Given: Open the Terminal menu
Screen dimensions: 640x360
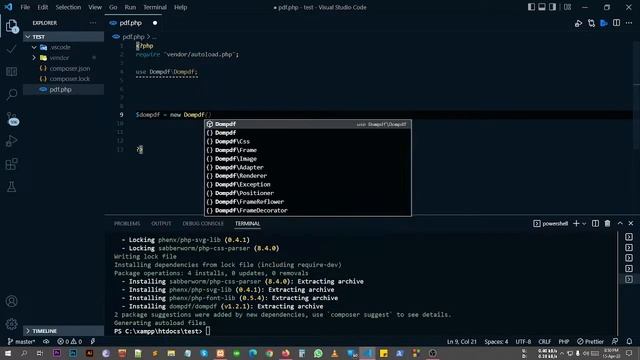Looking at the screenshot, I should [x=155, y=7].
